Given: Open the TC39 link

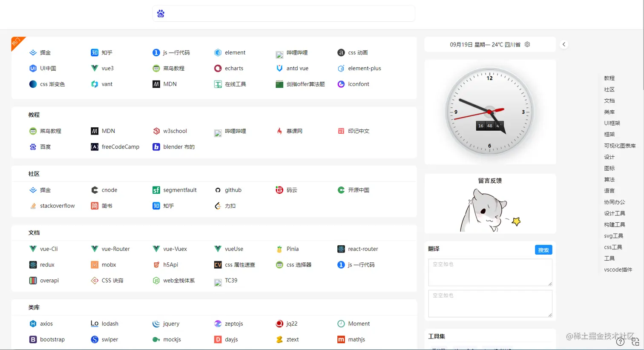Looking at the screenshot, I should pyautogui.click(x=231, y=280).
